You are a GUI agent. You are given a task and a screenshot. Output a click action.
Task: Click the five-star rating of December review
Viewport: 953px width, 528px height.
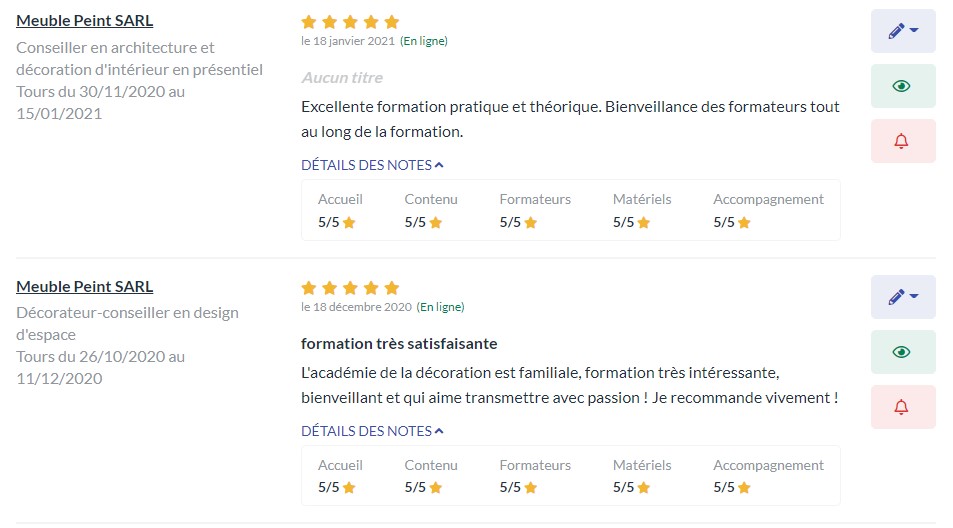pyautogui.click(x=350, y=288)
